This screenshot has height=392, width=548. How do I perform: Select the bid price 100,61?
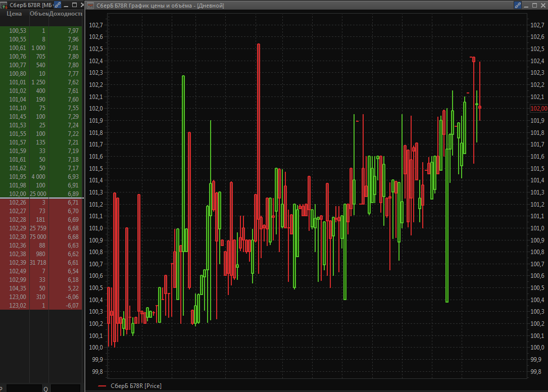18,48
